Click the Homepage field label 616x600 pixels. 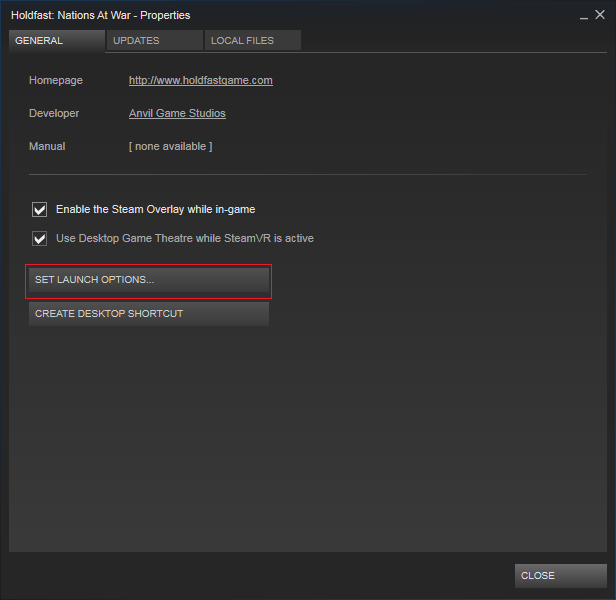point(56,80)
